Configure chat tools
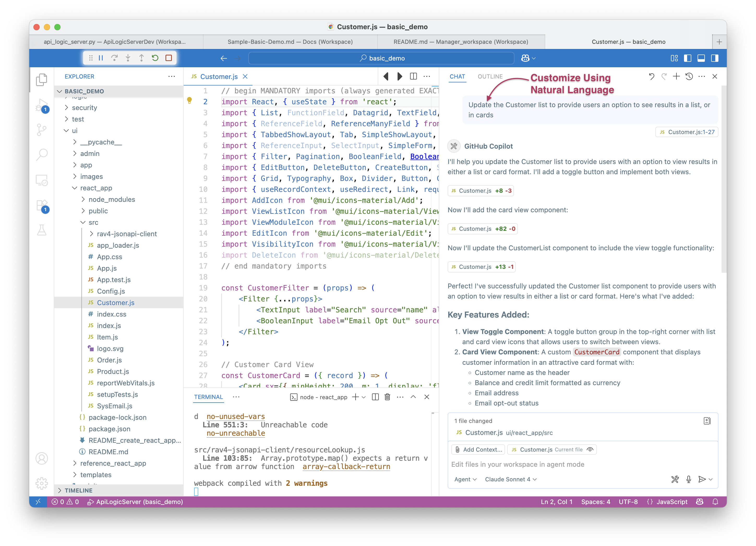This screenshot has width=756, height=546. tap(675, 479)
